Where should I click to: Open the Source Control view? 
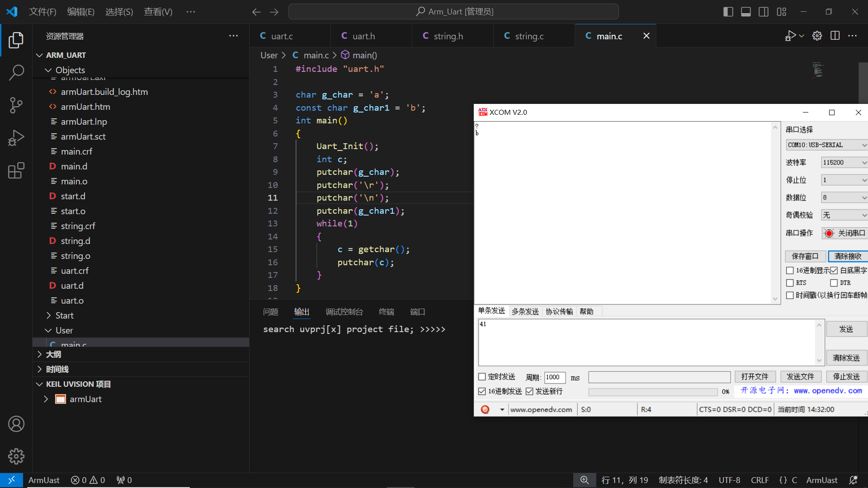click(x=16, y=105)
